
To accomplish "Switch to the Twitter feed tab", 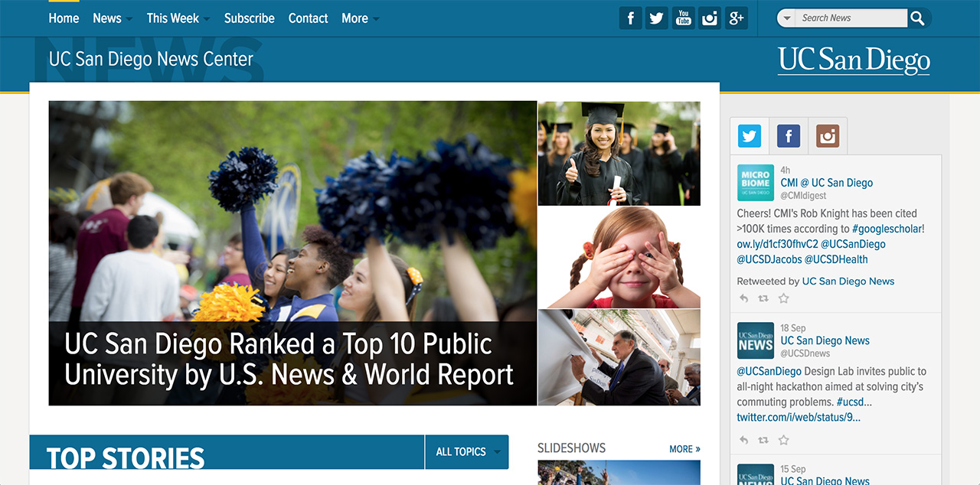I will 750,136.
